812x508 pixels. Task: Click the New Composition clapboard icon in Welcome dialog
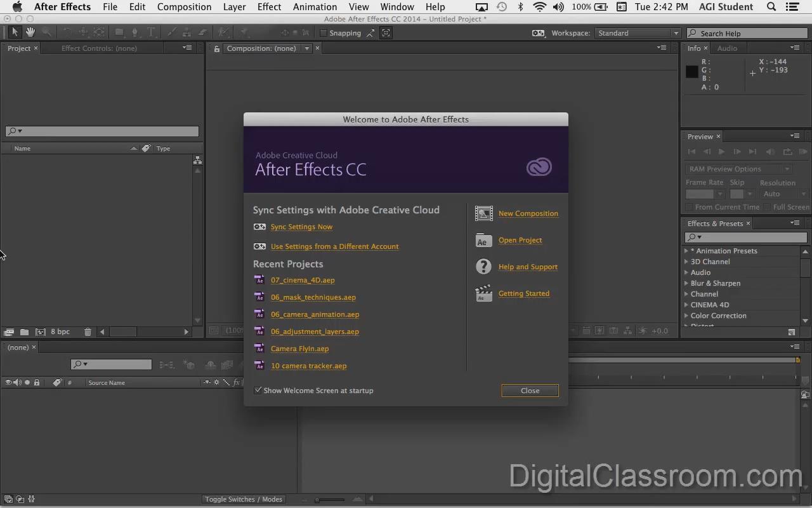point(483,213)
